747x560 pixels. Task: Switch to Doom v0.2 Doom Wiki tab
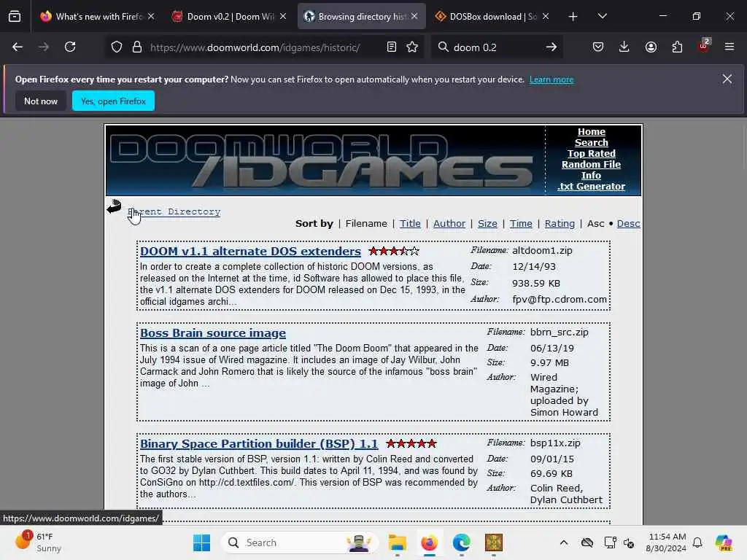coord(230,17)
